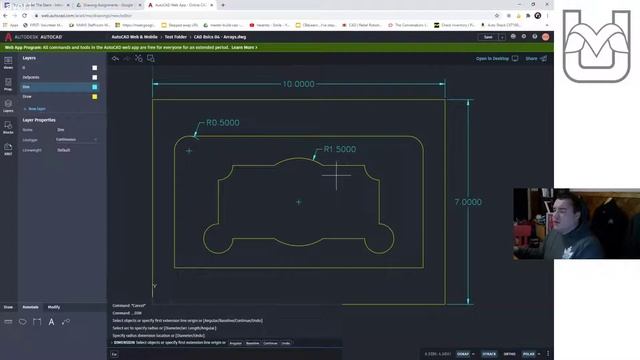Screen dimensions: 640x360
Task: Choose the Angular command option
Action: pos(236,343)
